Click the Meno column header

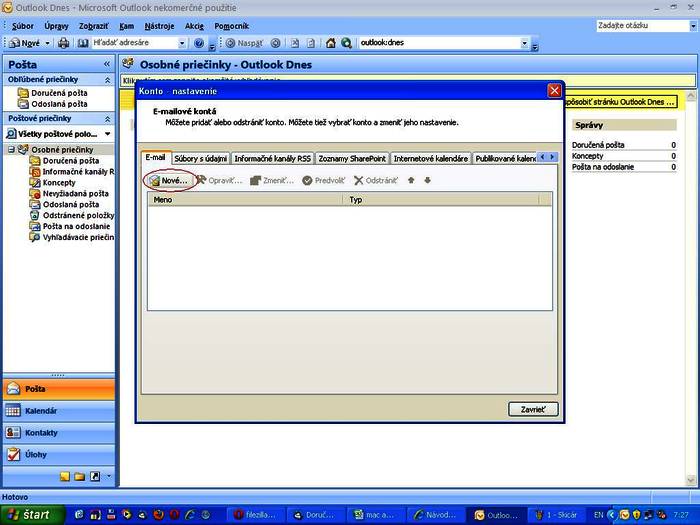coord(245,200)
